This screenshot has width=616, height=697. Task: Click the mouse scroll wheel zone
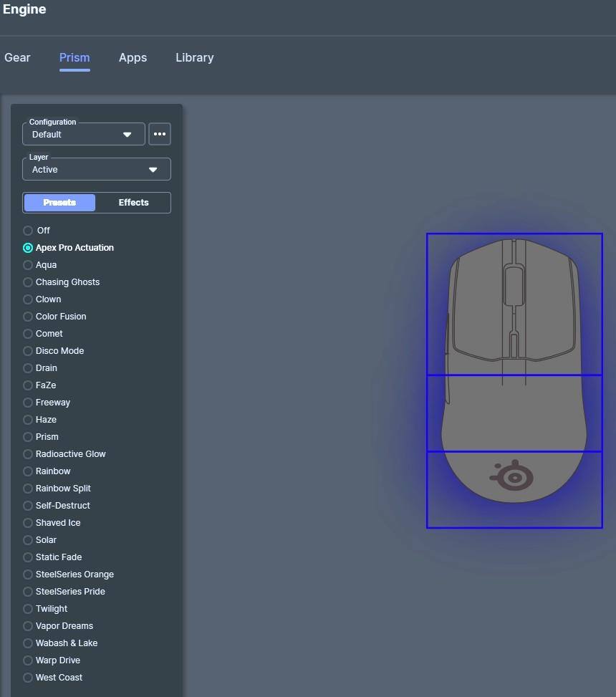click(514, 284)
